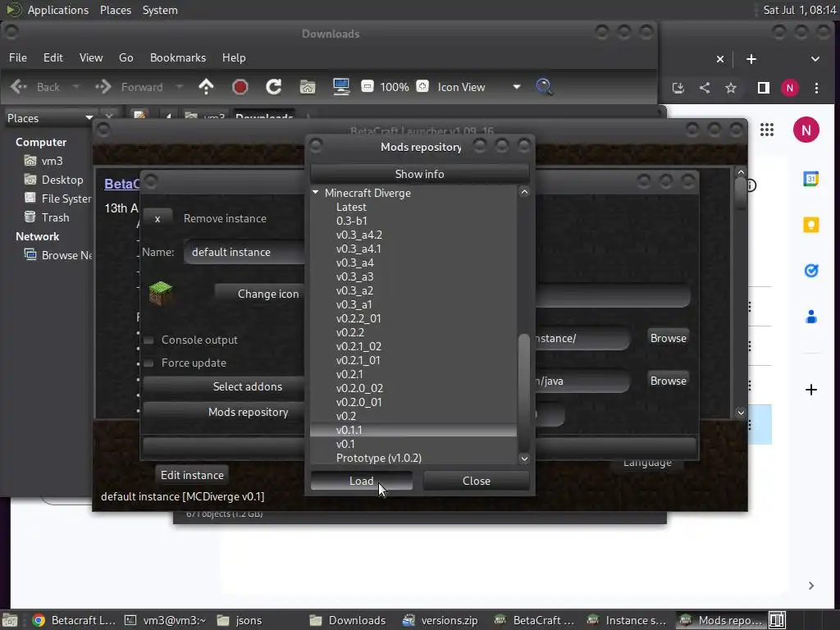This screenshot has width=840, height=630.
Task: Click the Computer icon in Downloads toolbar
Action: click(x=341, y=87)
